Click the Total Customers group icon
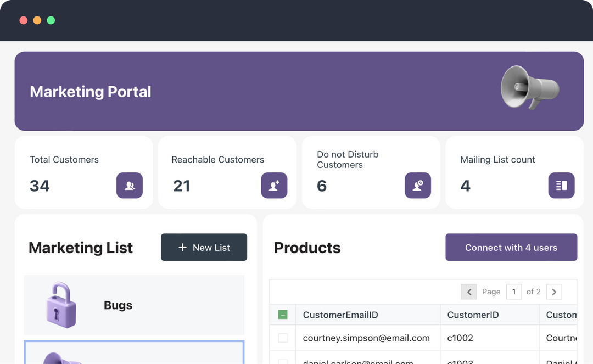The image size is (593, 364). point(130,186)
